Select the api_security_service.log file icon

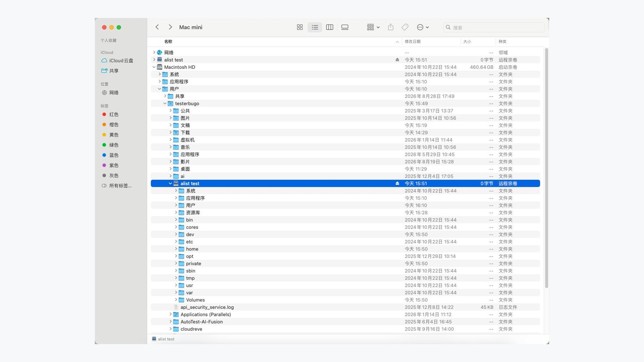click(x=176, y=307)
